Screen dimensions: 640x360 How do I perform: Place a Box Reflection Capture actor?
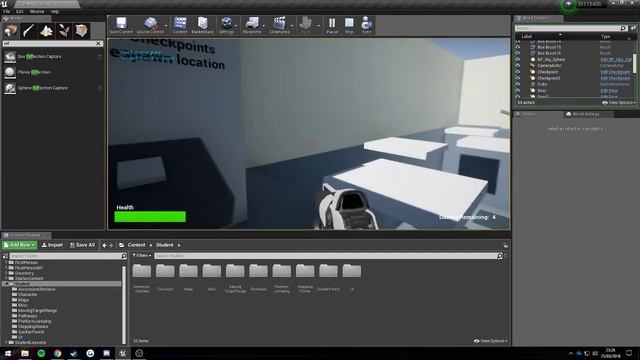(x=53, y=57)
